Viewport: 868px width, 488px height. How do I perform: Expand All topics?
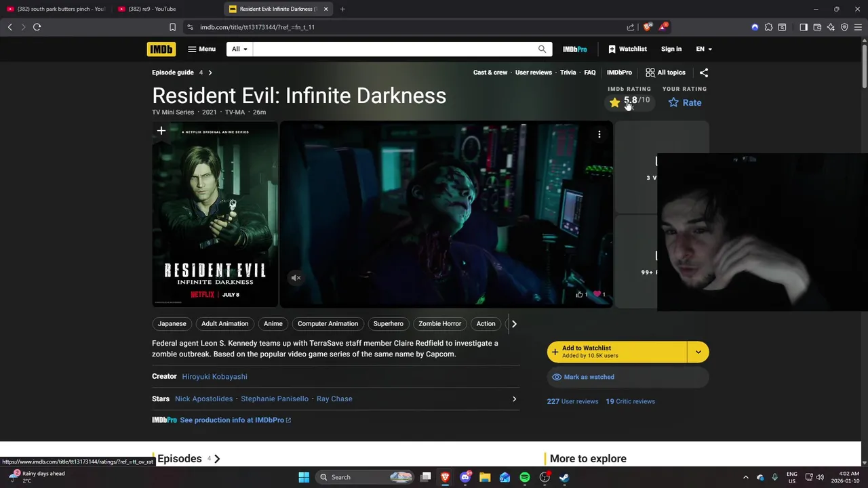[x=665, y=73]
